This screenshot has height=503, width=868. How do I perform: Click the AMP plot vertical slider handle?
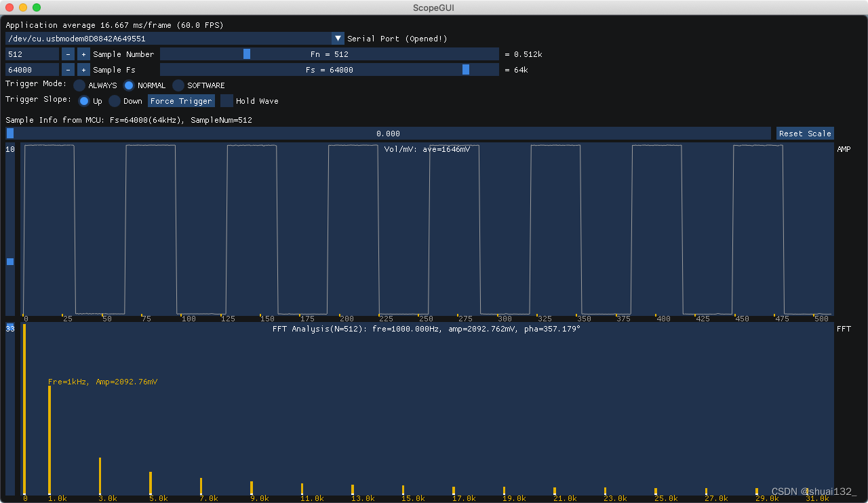point(10,262)
